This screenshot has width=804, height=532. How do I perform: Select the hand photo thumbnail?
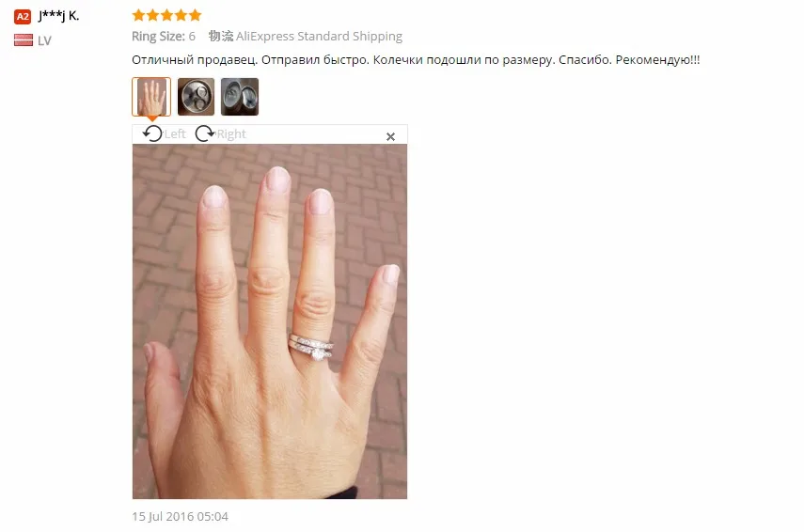pyautogui.click(x=151, y=97)
